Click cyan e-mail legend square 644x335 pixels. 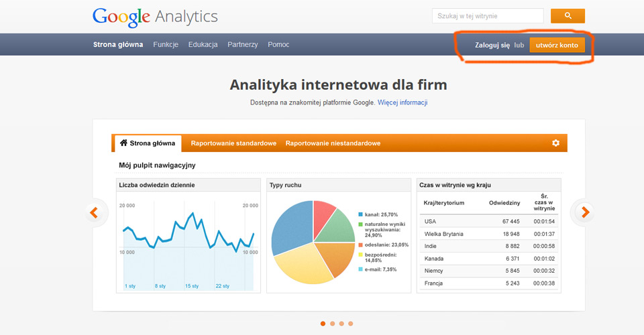[x=361, y=269]
